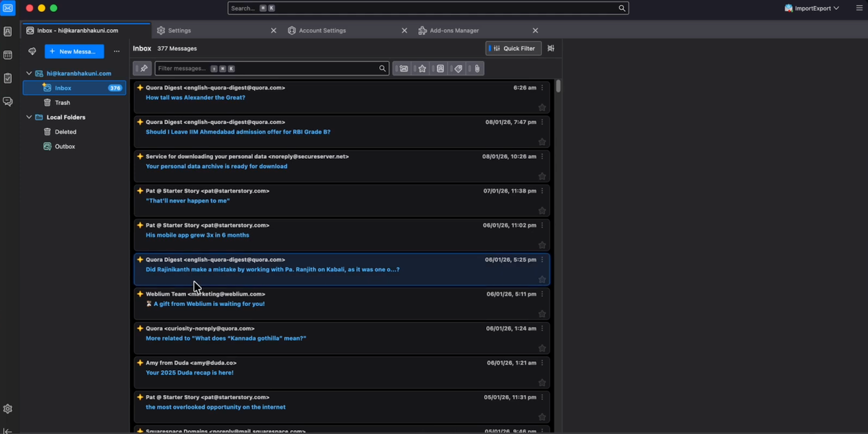Toggle the Starred quick filter
The width and height of the screenshot is (868, 434).
[422, 69]
